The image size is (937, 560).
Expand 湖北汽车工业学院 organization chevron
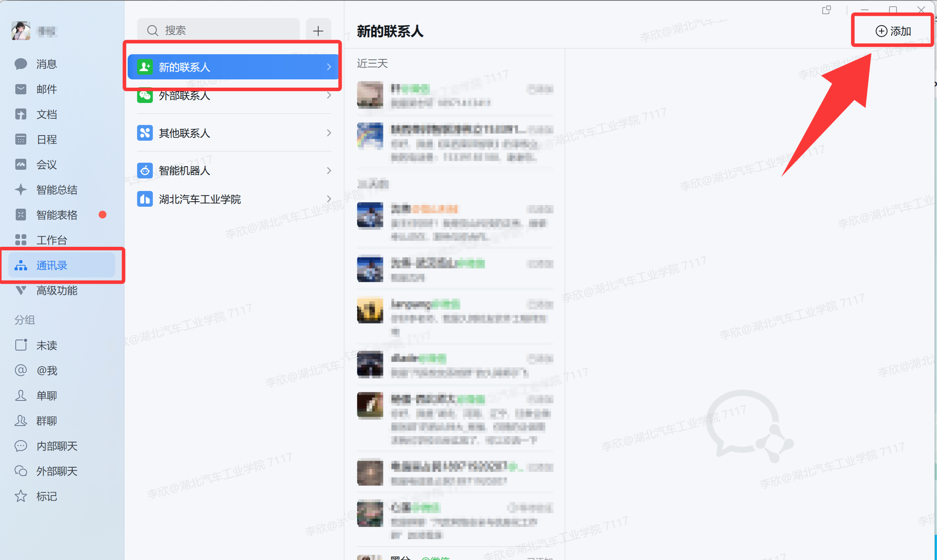pyautogui.click(x=329, y=199)
